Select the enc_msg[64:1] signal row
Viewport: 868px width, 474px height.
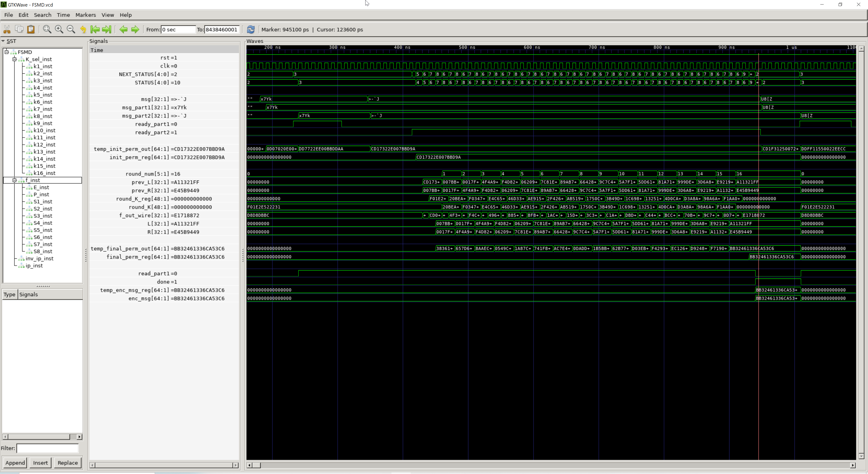pyautogui.click(x=164, y=298)
